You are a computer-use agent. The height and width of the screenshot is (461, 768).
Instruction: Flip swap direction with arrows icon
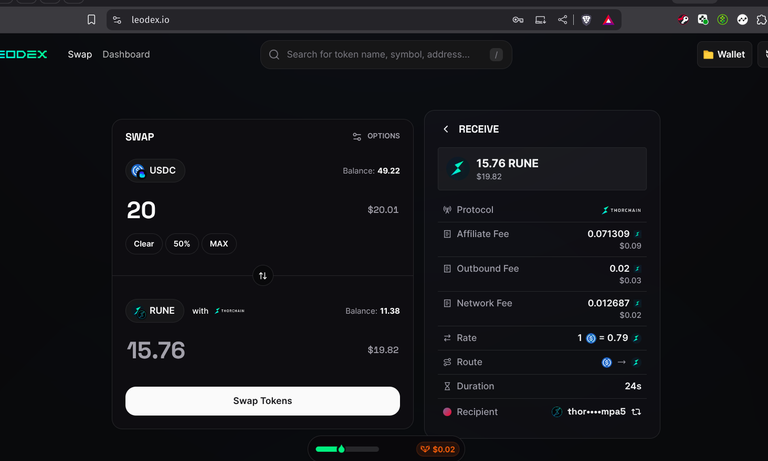pyautogui.click(x=263, y=276)
